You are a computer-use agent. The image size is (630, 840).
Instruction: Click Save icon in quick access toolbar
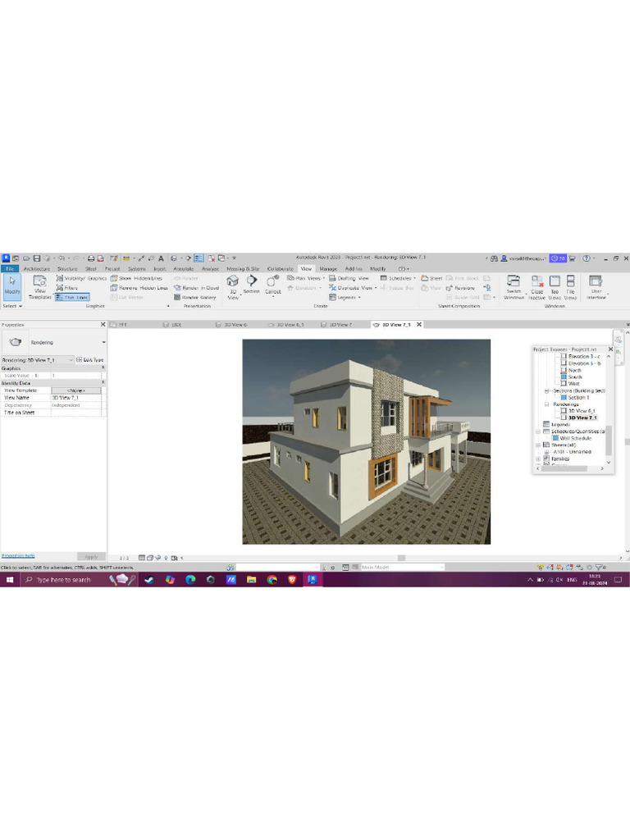coord(37,258)
